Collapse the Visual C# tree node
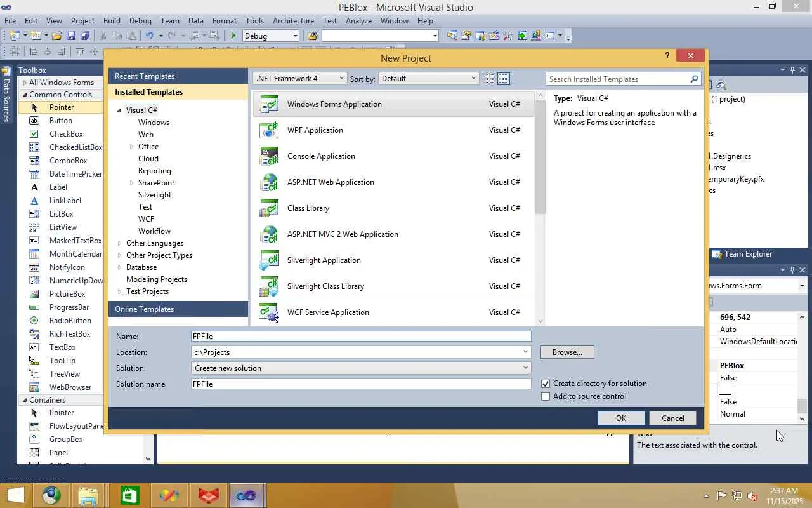The height and width of the screenshot is (508, 812). coord(119,110)
